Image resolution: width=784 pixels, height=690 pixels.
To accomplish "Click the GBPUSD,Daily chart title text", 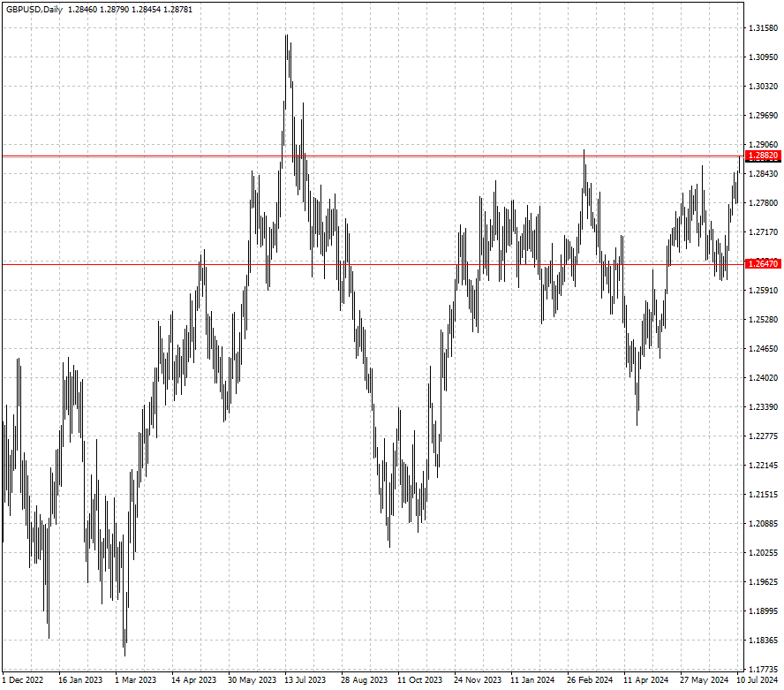I will (34, 10).
